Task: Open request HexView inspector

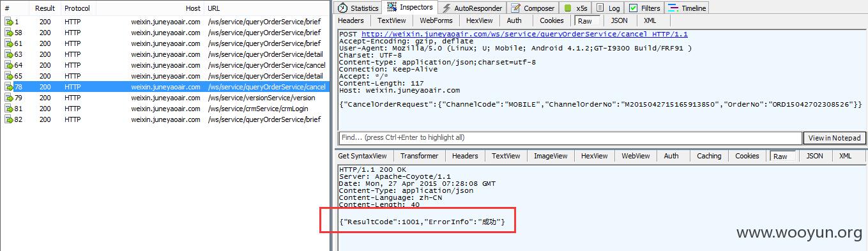Action: coord(479,20)
